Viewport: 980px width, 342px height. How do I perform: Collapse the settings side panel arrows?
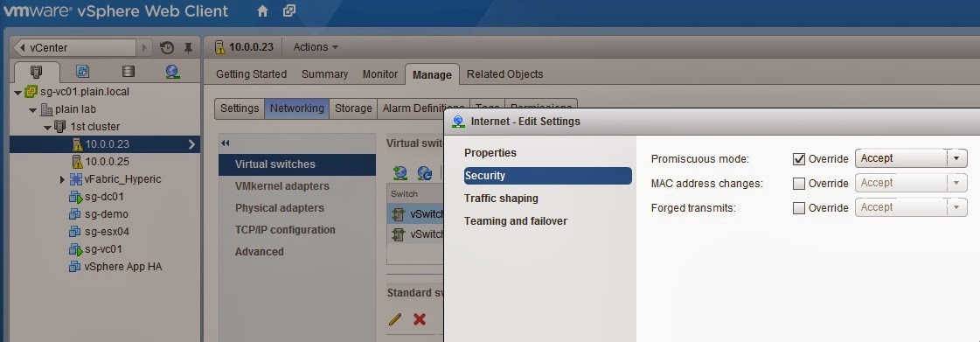pyautogui.click(x=226, y=143)
